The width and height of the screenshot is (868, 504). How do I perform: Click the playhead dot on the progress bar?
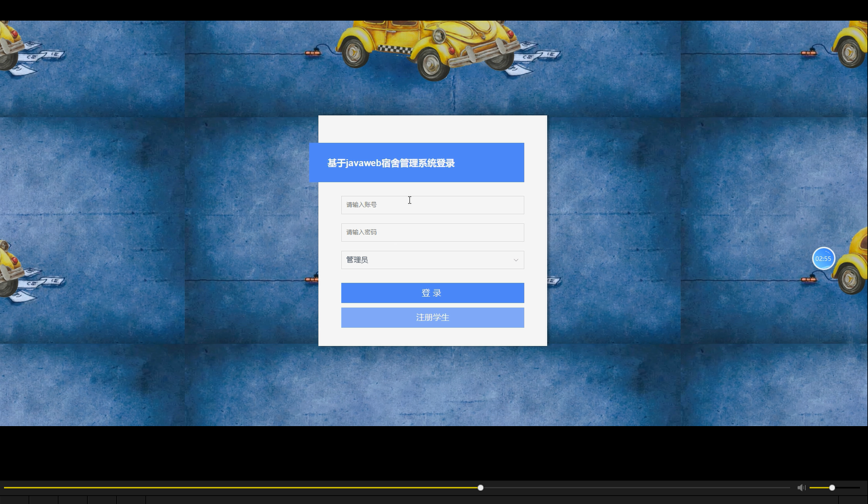[x=480, y=487]
